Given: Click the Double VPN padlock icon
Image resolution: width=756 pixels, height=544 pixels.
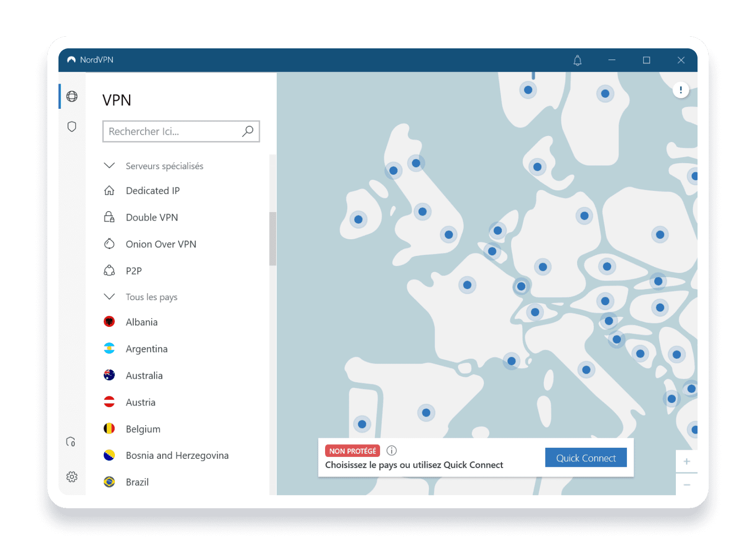Looking at the screenshot, I should click(109, 217).
